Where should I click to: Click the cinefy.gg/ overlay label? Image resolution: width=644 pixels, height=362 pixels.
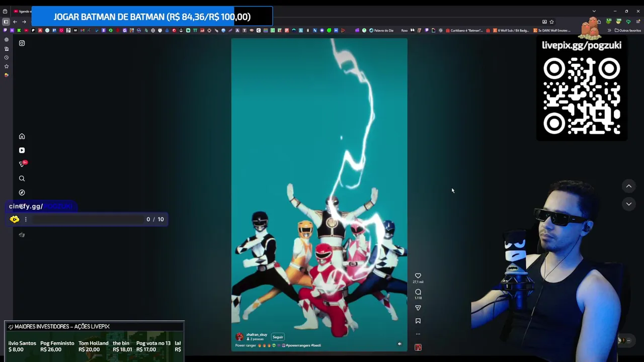point(26,206)
